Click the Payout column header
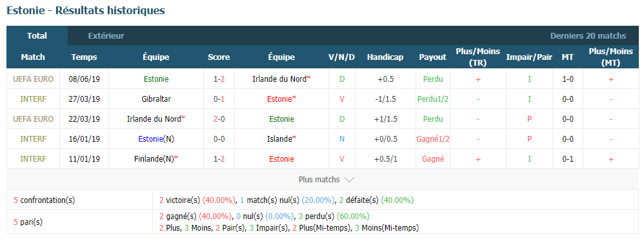 coord(432,57)
